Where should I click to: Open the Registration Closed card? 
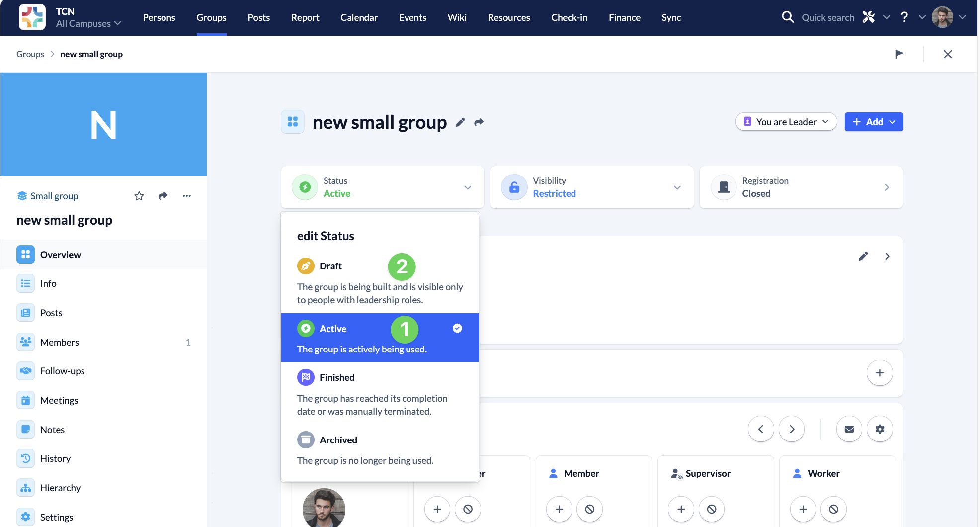(801, 187)
